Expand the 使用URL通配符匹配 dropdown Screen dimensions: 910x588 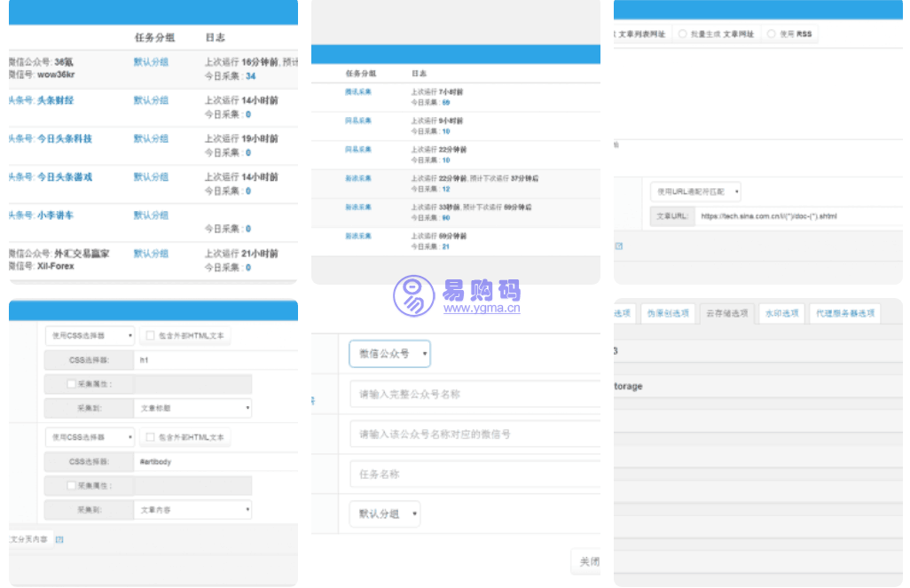coord(695,192)
